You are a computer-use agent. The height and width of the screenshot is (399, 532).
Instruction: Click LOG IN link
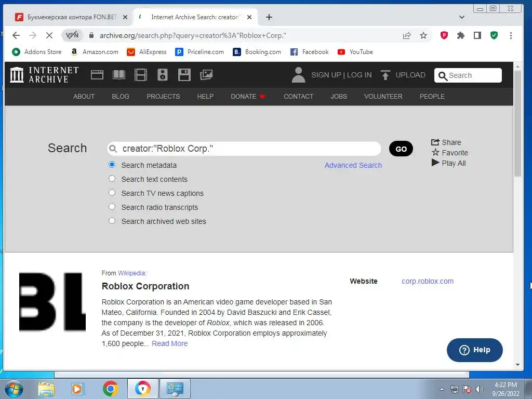[359, 75]
